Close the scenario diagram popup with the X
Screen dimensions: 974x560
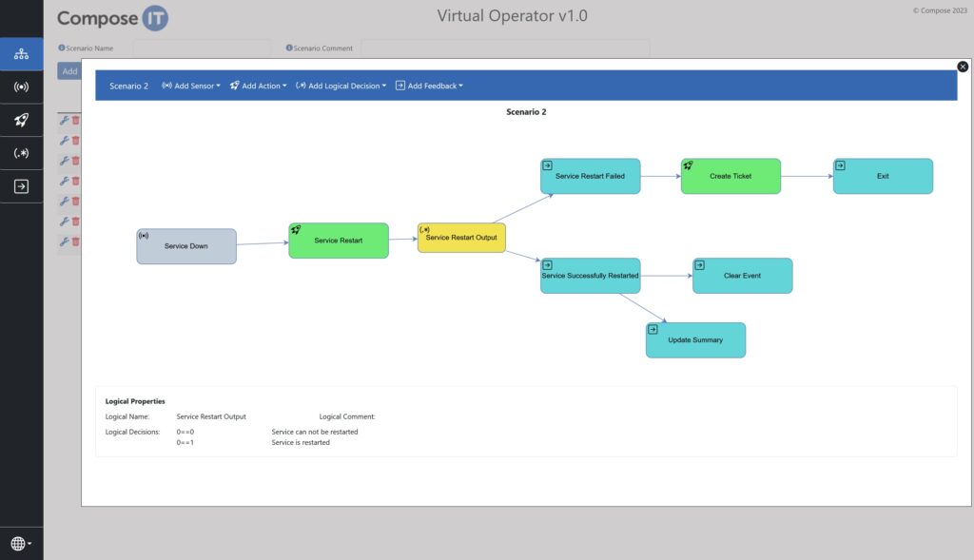(963, 67)
